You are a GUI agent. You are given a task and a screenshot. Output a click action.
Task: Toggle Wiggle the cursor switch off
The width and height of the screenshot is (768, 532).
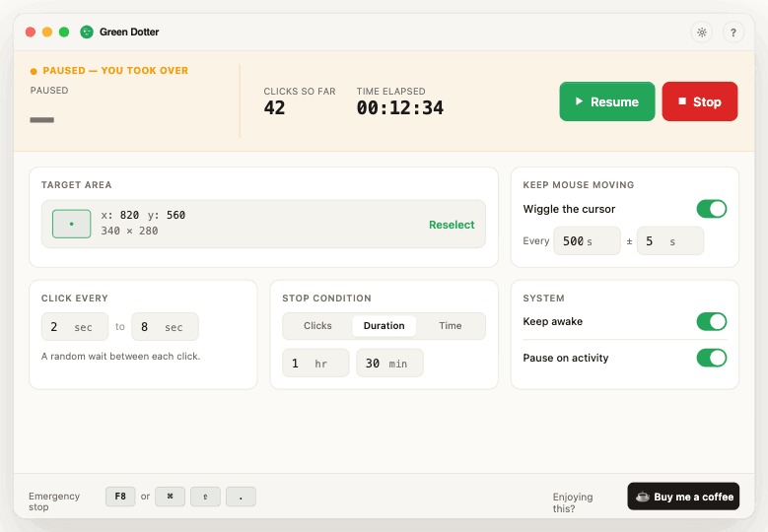click(711, 209)
